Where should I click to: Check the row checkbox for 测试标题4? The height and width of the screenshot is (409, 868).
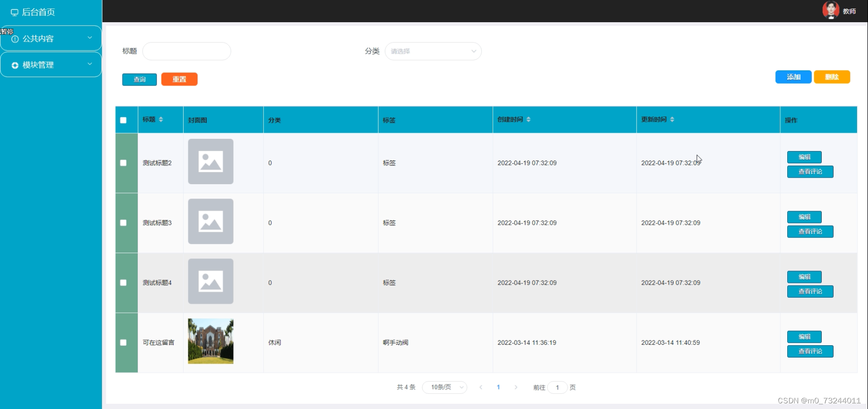123,283
